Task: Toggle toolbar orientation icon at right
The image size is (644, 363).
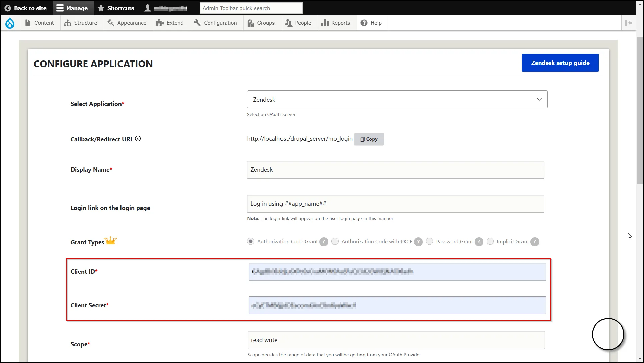Action: coord(629,23)
